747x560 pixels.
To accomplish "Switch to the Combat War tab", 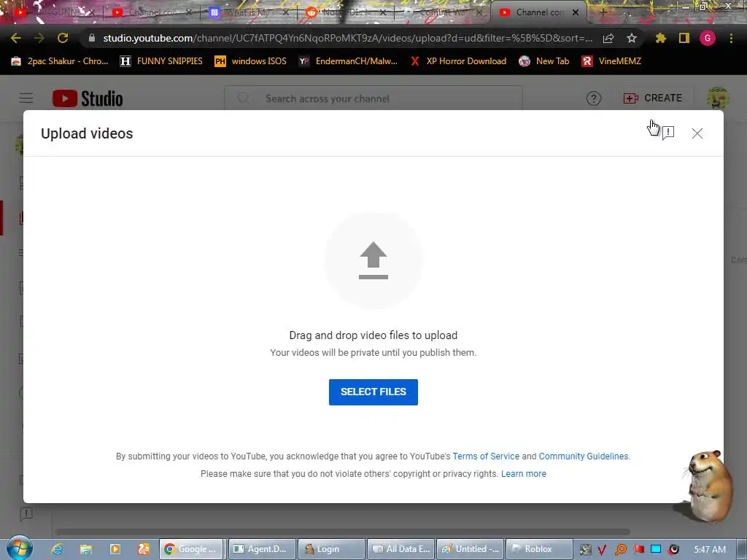I will 444,12.
